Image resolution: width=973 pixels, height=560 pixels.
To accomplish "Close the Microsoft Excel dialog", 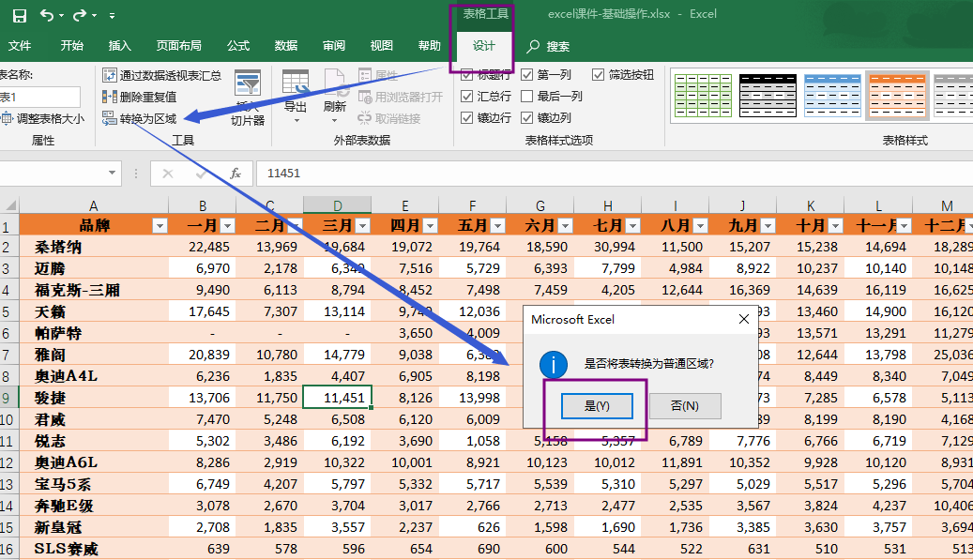I will (x=744, y=319).
